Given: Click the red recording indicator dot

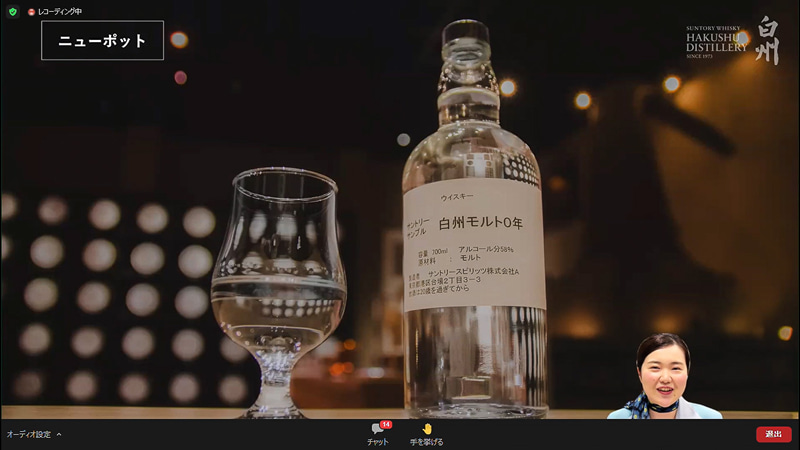Looking at the screenshot, I should tap(32, 12).
